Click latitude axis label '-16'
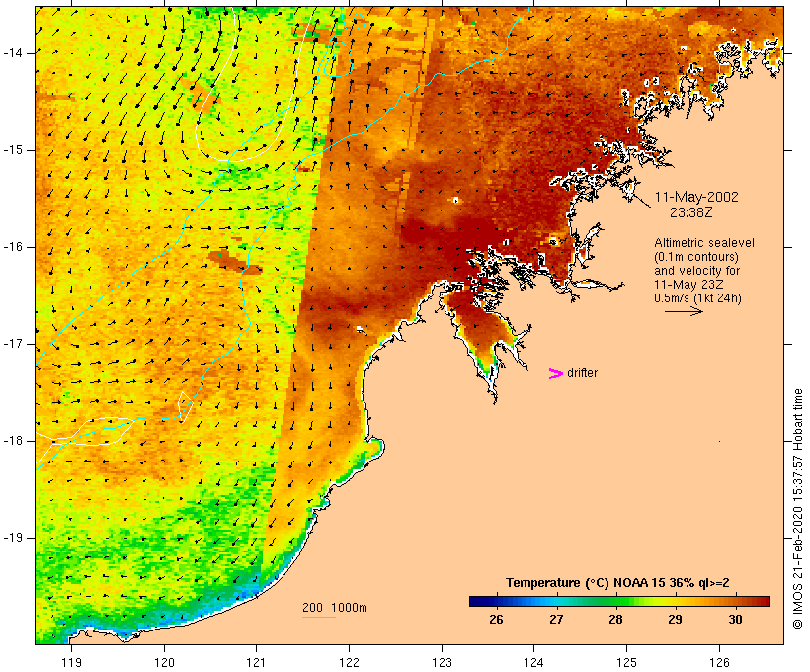Viewport: 810px width, 672px height. 13,247
